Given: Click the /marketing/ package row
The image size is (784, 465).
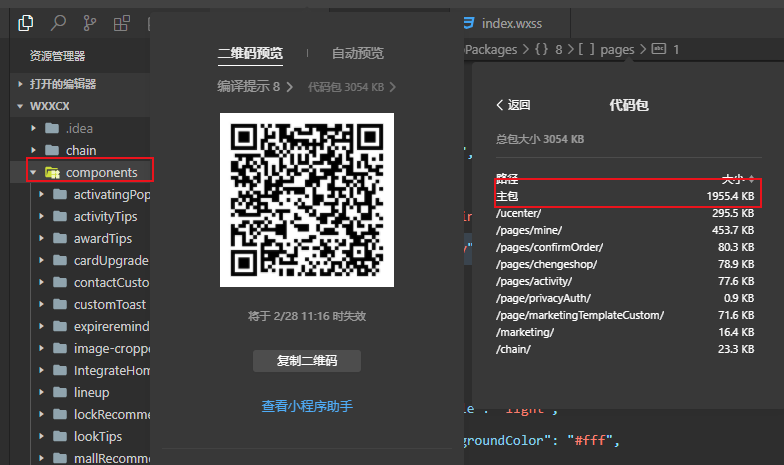Looking at the screenshot, I should coord(625,332).
